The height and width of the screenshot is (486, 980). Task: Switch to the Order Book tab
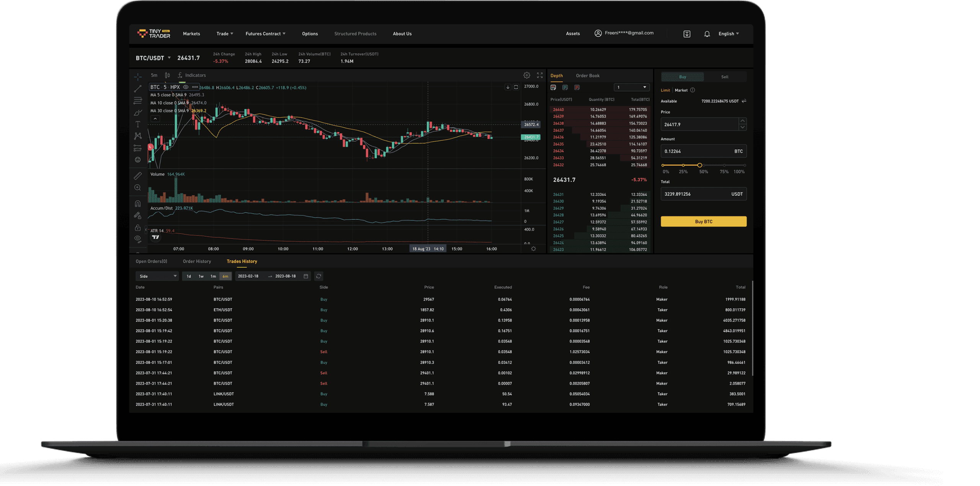point(588,76)
